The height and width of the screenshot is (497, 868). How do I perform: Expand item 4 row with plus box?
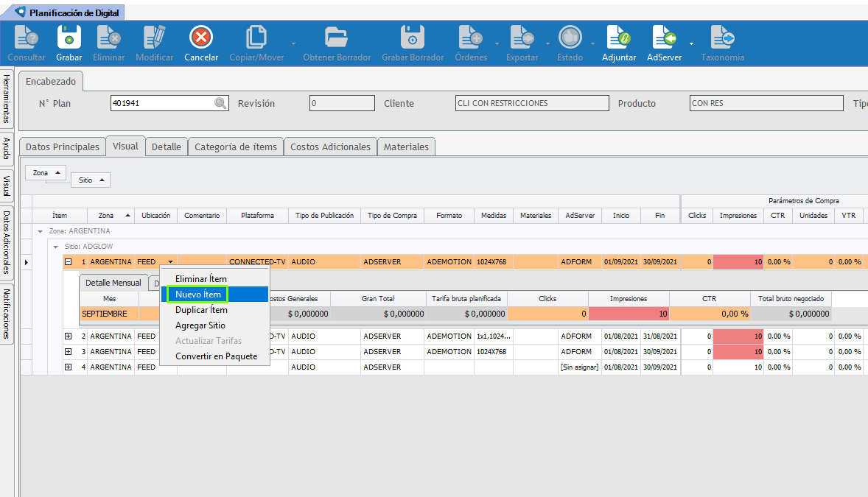click(68, 367)
